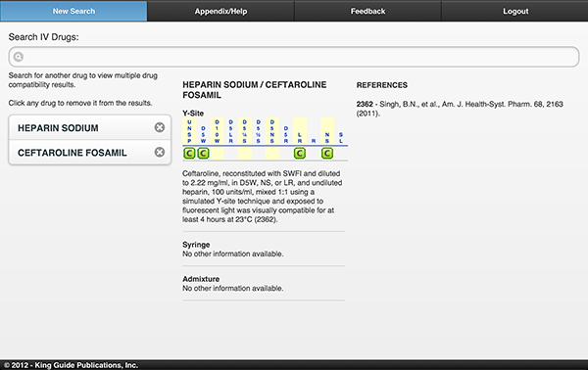The image size is (588, 370).
Task: Open the New Search tab
Action: click(73, 11)
